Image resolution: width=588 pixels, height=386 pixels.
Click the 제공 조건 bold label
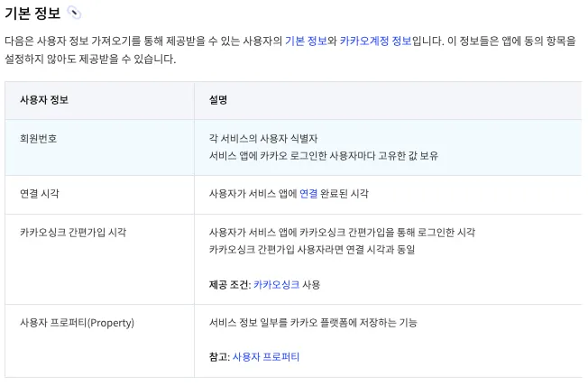[228, 284]
